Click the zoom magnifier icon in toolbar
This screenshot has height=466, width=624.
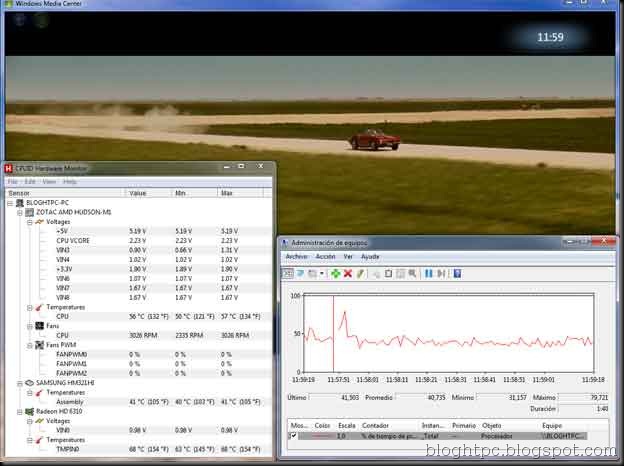(414, 272)
